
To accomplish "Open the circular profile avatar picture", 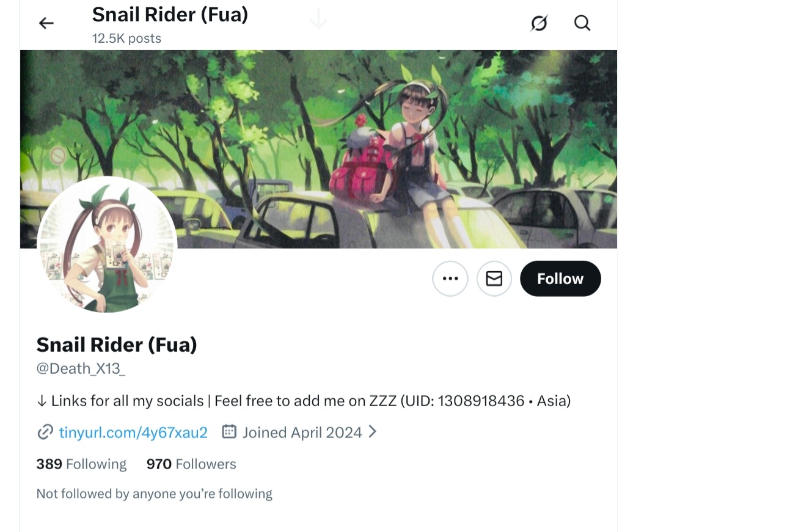I will pyautogui.click(x=107, y=245).
